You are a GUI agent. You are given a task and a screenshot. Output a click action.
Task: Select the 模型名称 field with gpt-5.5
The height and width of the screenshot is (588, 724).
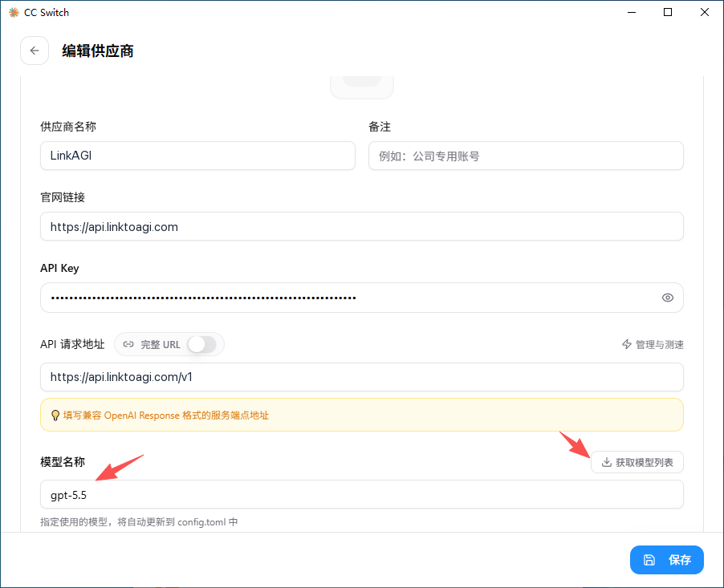coord(362,494)
